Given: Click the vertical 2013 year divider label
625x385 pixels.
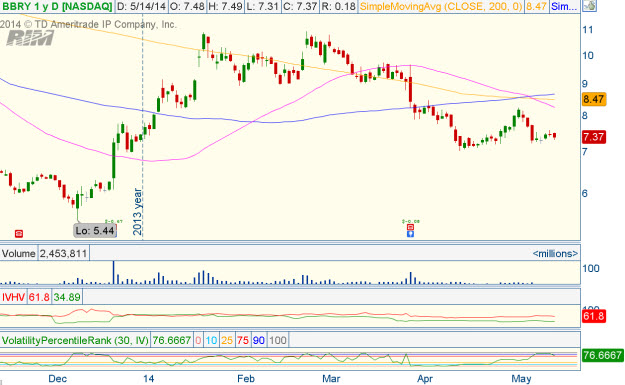Looking at the screenshot, I should coord(137,212).
